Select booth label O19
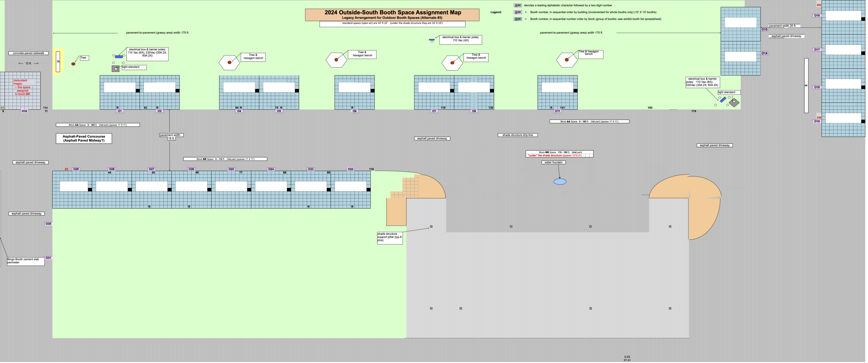 point(817,121)
